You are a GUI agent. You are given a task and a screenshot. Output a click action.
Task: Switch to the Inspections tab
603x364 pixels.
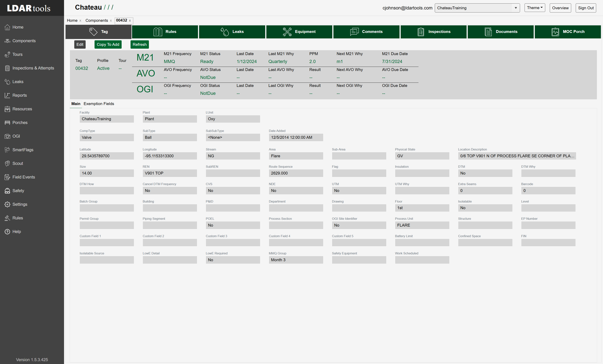pyautogui.click(x=434, y=32)
